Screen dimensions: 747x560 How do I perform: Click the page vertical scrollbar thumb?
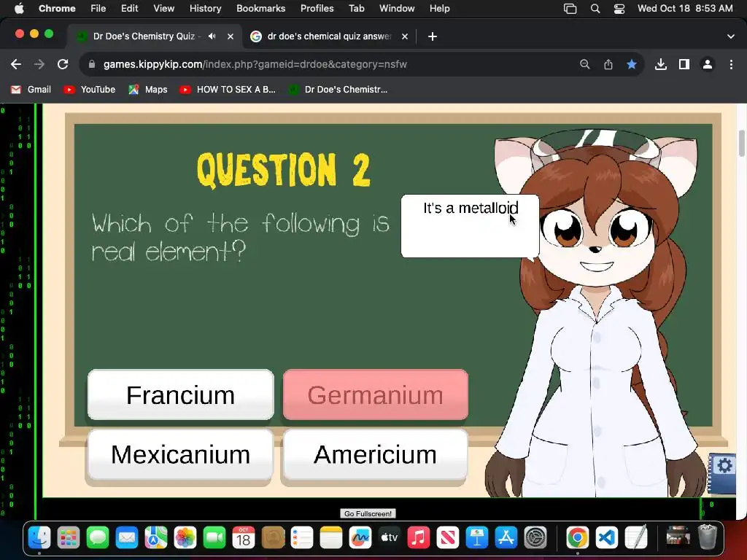742,142
